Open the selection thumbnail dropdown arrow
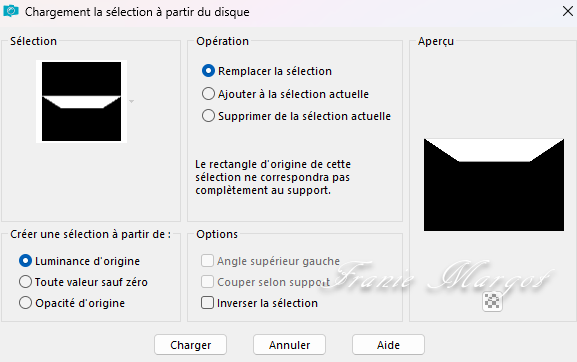 pos(131,101)
